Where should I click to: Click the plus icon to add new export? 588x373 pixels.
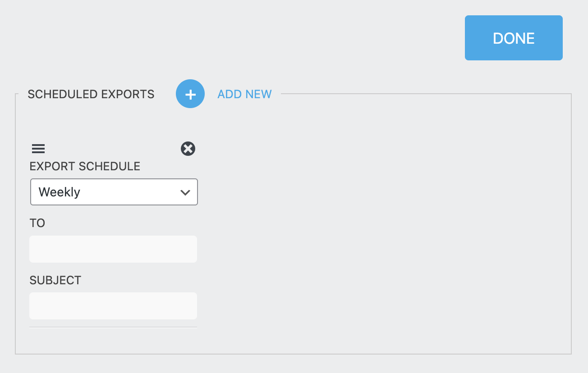190,94
